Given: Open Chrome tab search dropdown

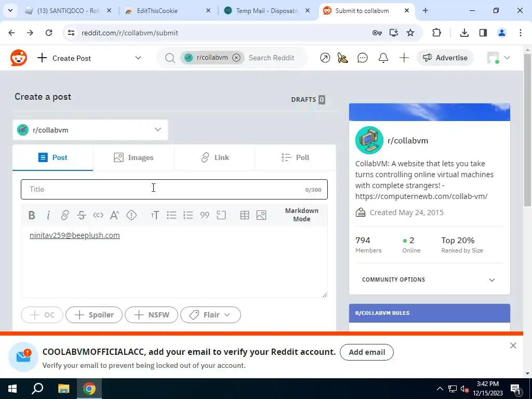Looking at the screenshot, I should (x=10, y=10).
